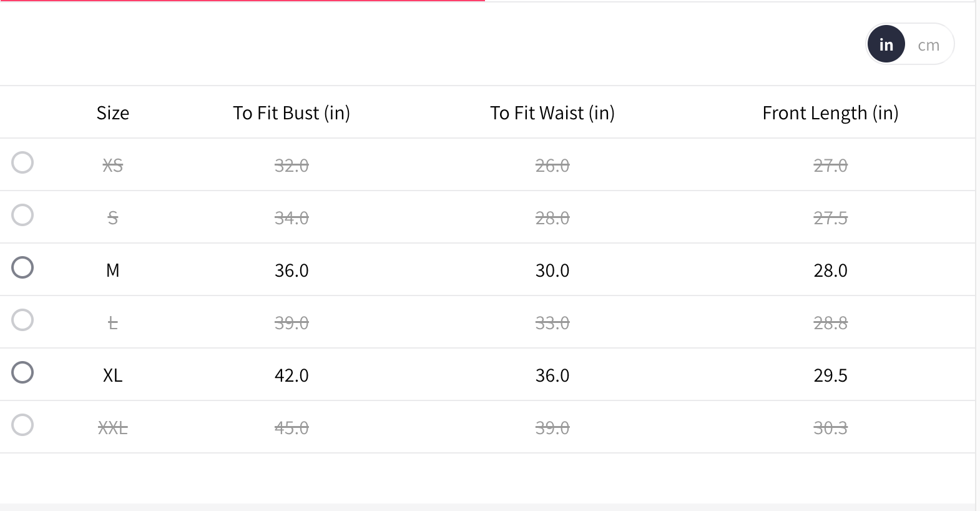This screenshot has height=511, width=980.
Task: Select the XL size radio button
Action: pos(22,372)
